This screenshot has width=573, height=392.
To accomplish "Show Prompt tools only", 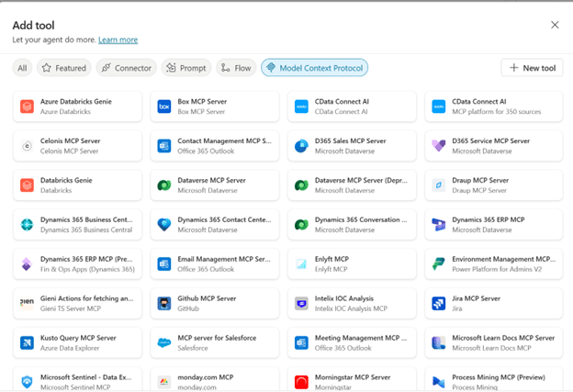I will coord(185,68).
